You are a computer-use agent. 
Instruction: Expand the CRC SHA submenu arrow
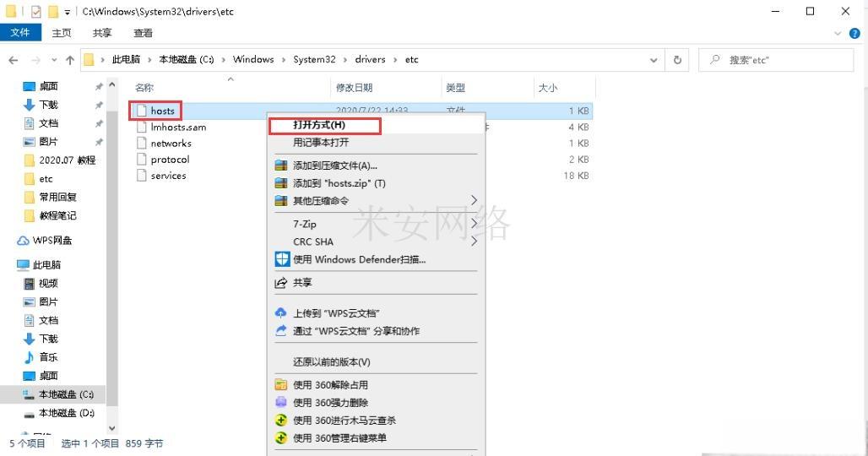click(474, 242)
